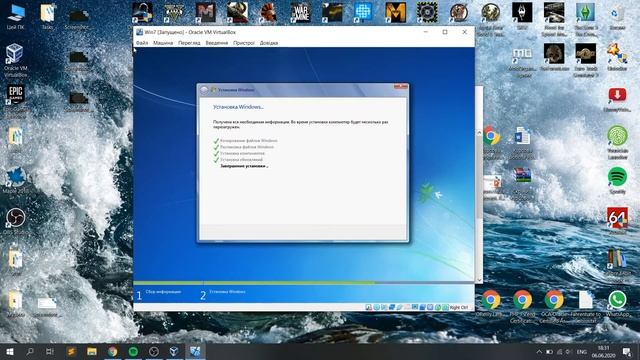Open the Epic Games Launcher desktop shortcut
The image size is (640, 360).
tap(16, 96)
